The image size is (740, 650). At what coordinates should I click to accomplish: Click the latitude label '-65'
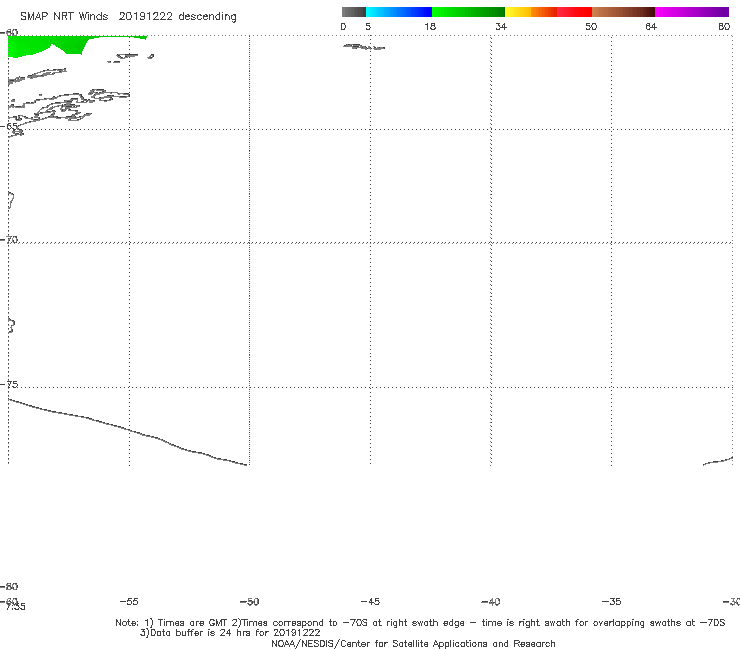(x=9, y=126)
